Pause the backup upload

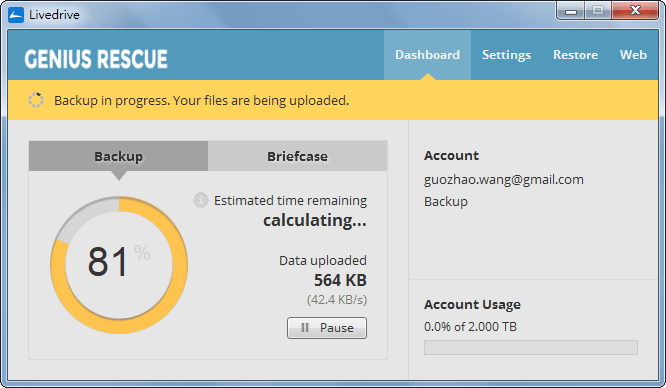(327, 328)
